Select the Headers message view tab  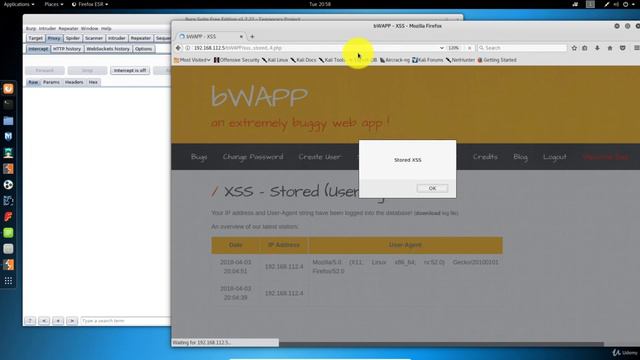coord(74,82)
